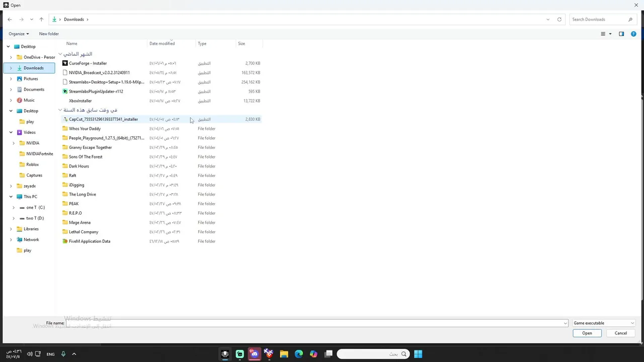Click the Raft folder icon
Viewport: 644px width, 362px height.
click(65, 175)
